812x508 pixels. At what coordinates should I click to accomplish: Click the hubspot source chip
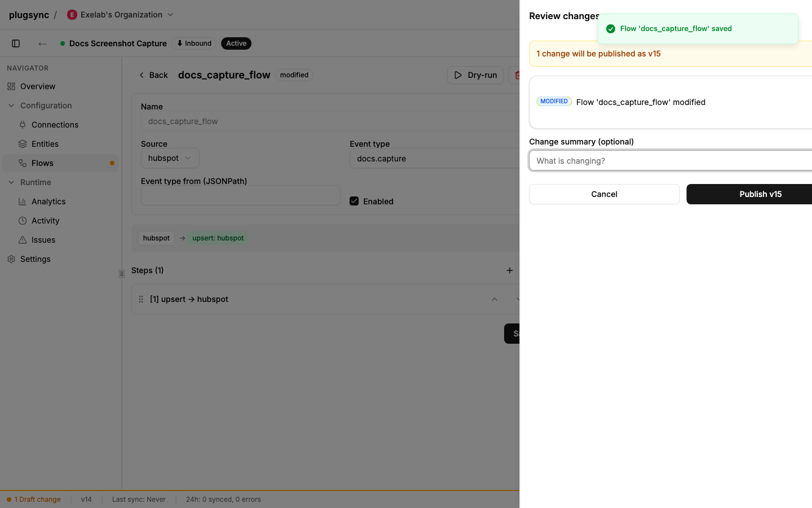[x=156, y=238]
